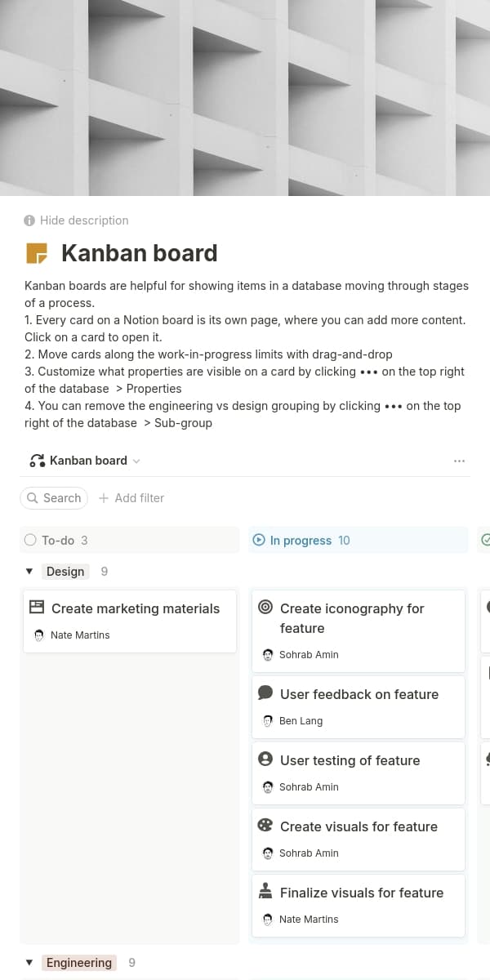The width and height of the screenshot is (490, 980).
Task: Open the database three-dots options menu
Action: 459,461
